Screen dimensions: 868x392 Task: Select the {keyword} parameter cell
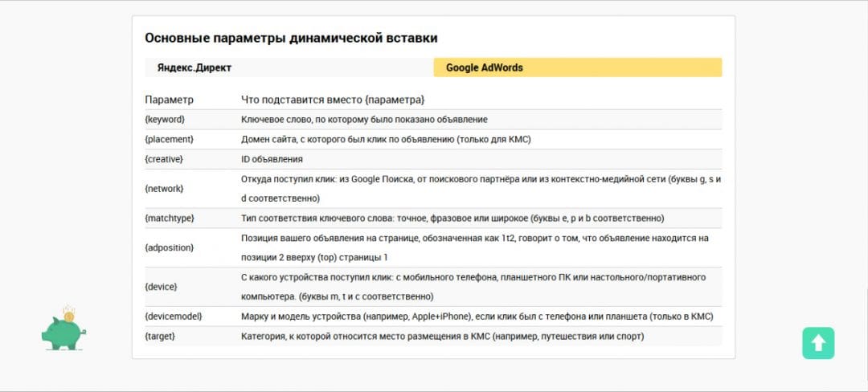coord(165,120)
